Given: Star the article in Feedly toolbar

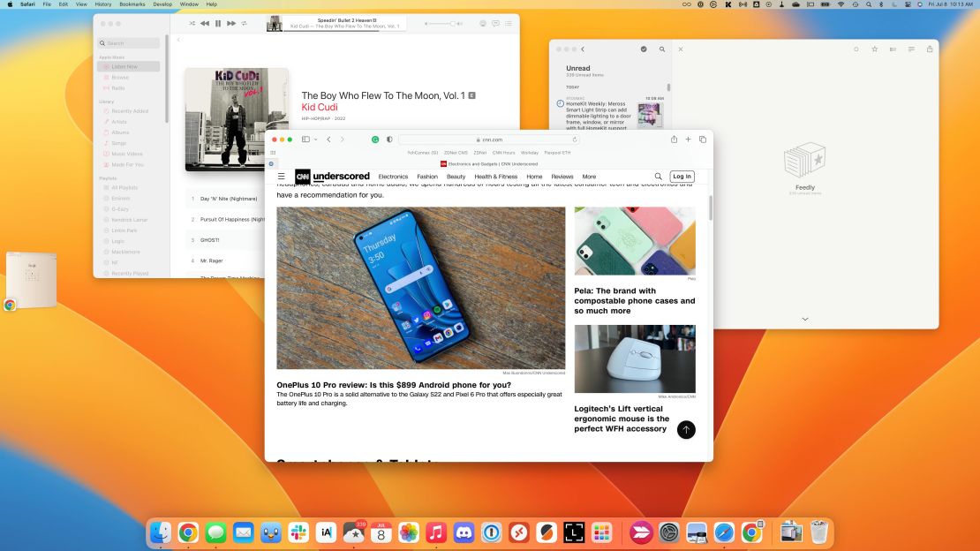Looking at the screenshot, I should 874,49.
